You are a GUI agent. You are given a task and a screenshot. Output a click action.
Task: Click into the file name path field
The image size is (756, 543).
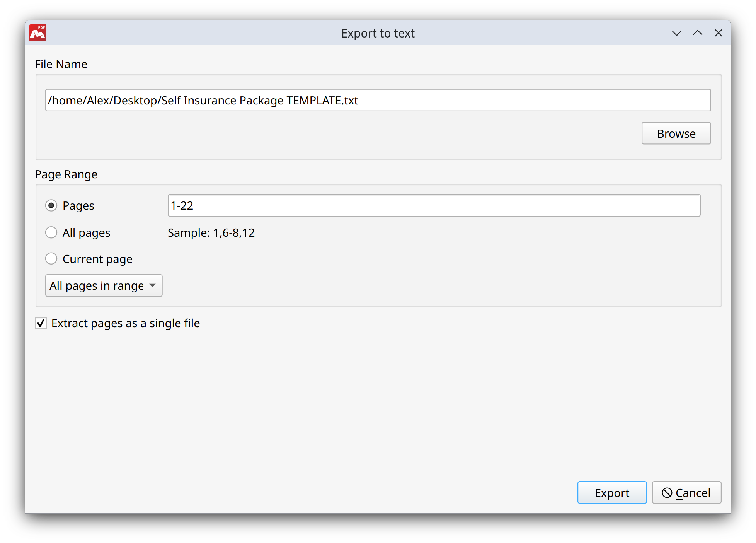click(x=377, y=100)
